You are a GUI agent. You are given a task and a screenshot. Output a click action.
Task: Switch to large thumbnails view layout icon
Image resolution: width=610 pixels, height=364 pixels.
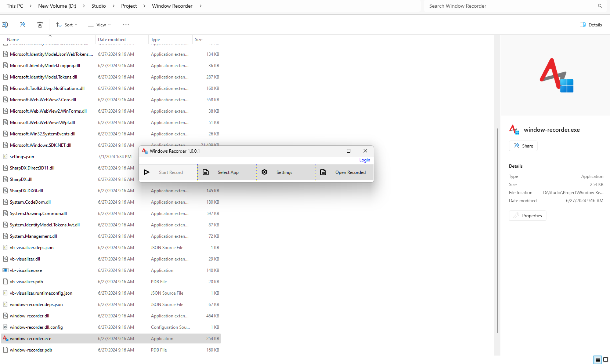pyautogui.click(x=606, y=360)
